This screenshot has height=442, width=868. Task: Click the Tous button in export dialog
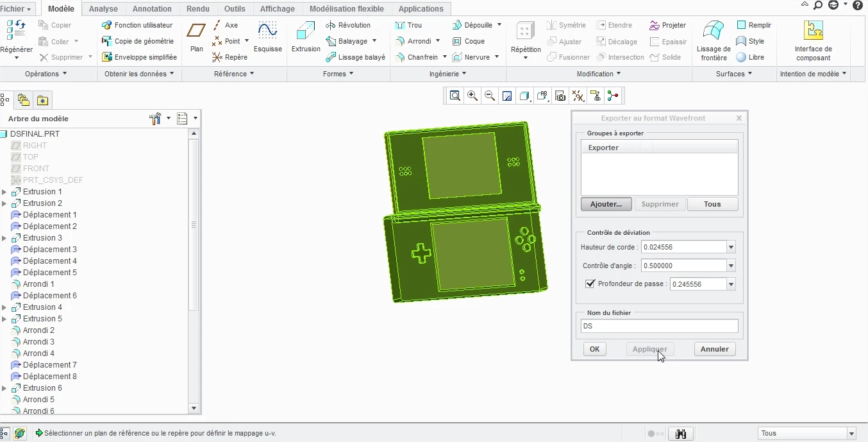712,204
